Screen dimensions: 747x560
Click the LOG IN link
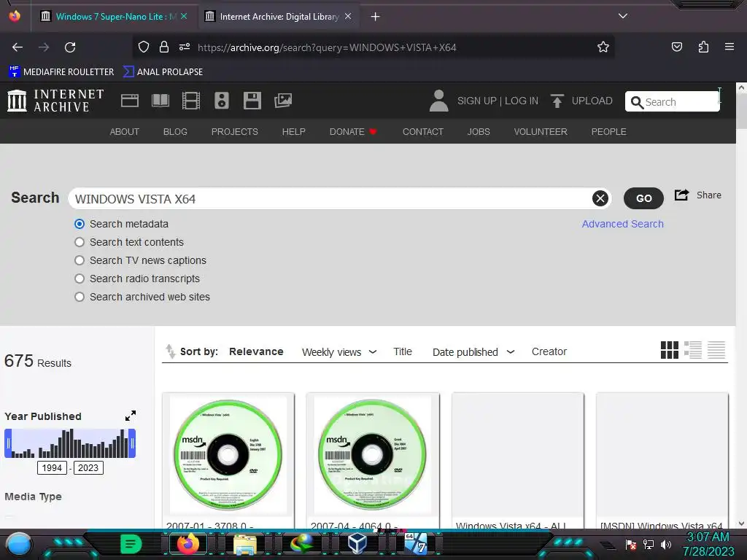coord(521,101)
